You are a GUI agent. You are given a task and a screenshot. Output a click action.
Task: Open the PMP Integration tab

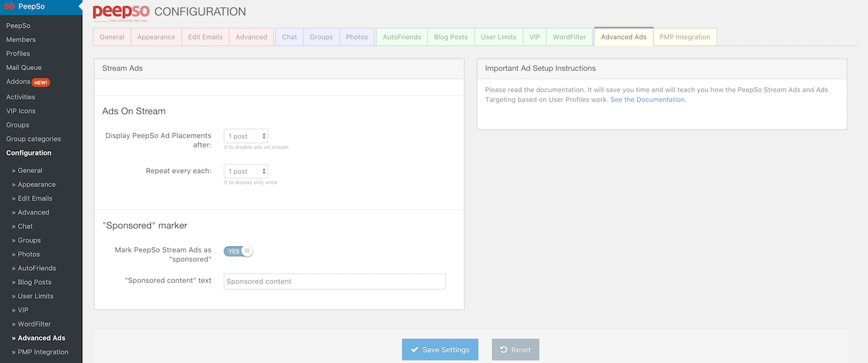click(x=684, y=37)
